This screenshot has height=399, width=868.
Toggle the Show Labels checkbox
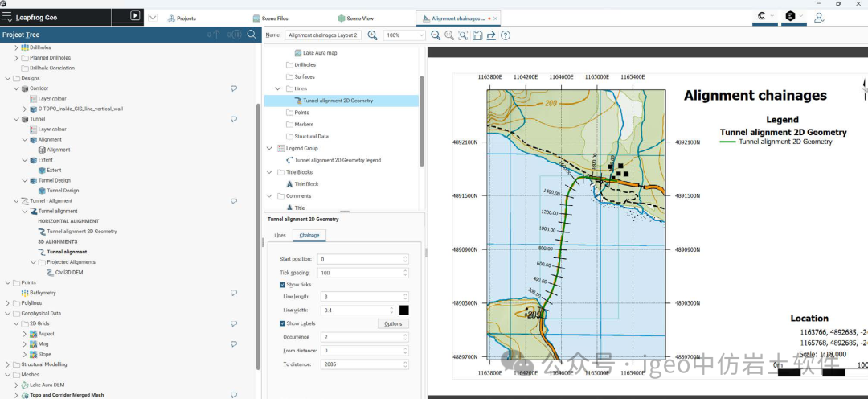283,323
